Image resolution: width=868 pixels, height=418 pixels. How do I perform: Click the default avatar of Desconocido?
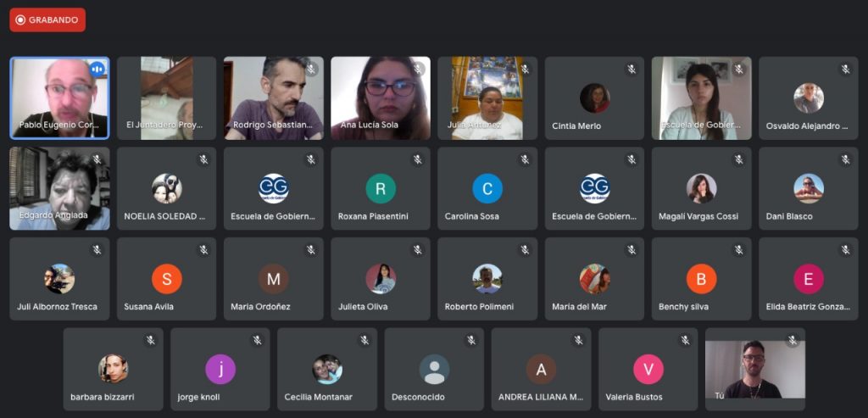pyautogui.click(x=434, y=369)
